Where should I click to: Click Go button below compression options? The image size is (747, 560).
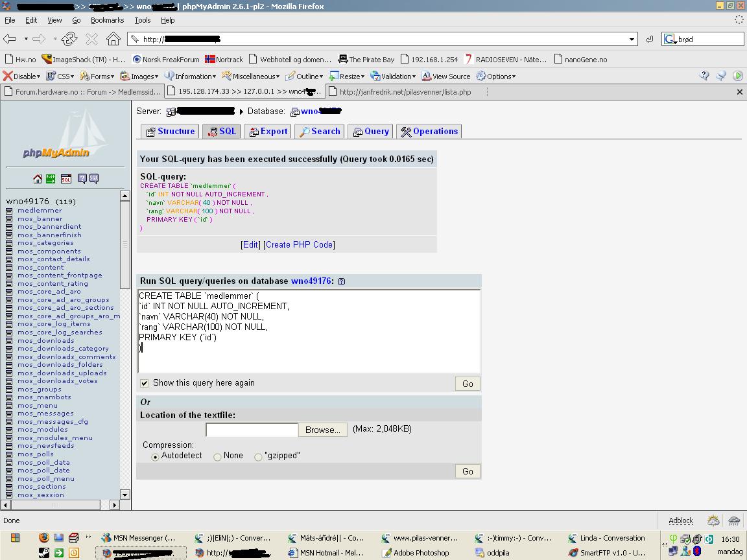coord(468,471)
